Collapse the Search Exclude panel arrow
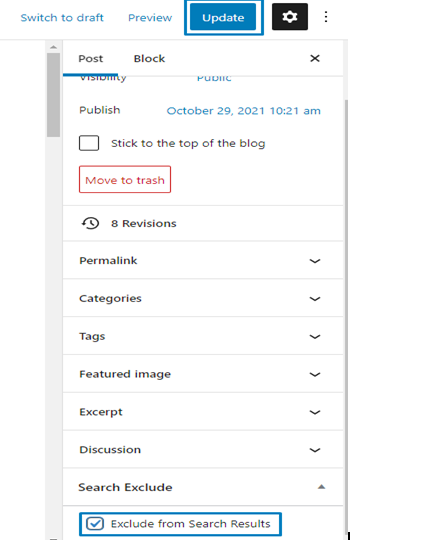The image size is (423, 540). [x=321, y=487]
